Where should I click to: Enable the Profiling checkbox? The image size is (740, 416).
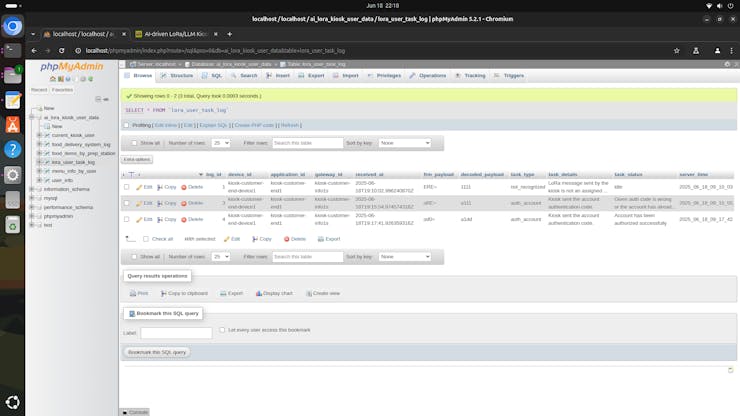(x=126, y=125)
